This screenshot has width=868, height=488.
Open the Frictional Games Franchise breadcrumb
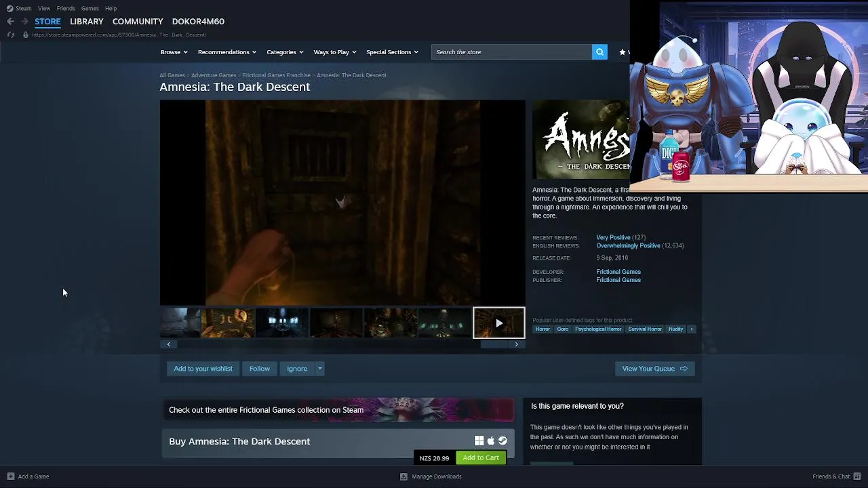[277, 75]
